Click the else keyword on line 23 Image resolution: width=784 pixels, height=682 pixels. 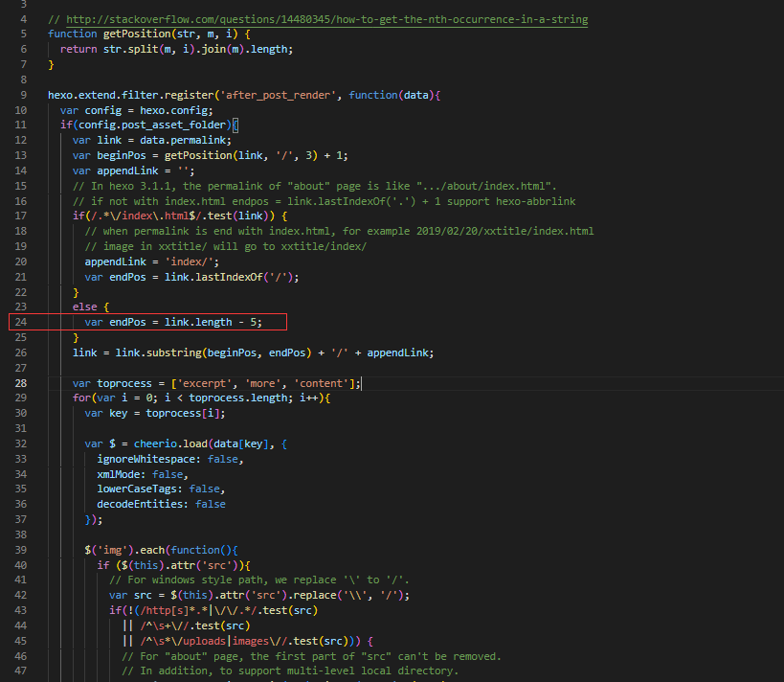84,307
